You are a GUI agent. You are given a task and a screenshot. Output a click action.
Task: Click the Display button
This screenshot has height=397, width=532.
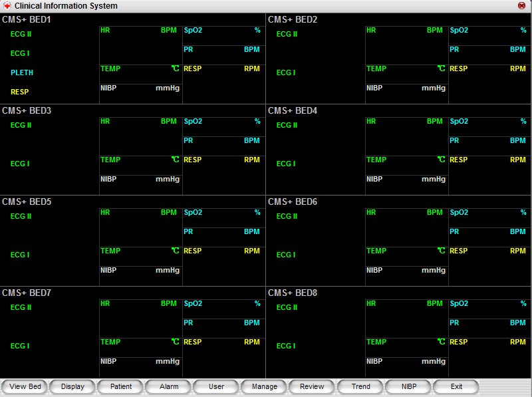pyautogui.click(x=72, y=386)
